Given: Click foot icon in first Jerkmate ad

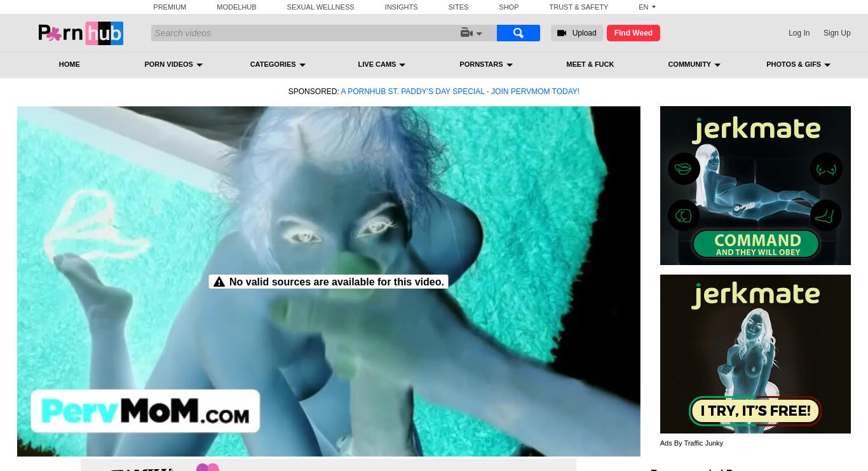Looking at the screenshot, I should click(x=826, y=215).
